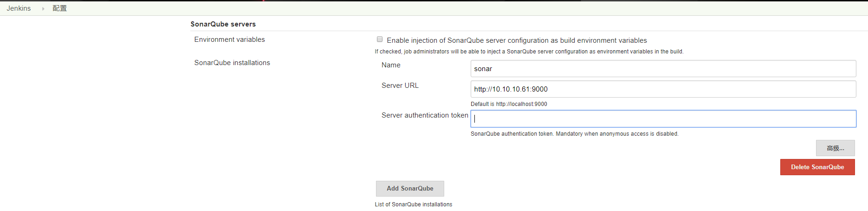Image resolution: width=868 pixels, height=211 pixels.
Task: Enable SonarQube server configuration injection checkbox
Action: [x=380, y=40]
